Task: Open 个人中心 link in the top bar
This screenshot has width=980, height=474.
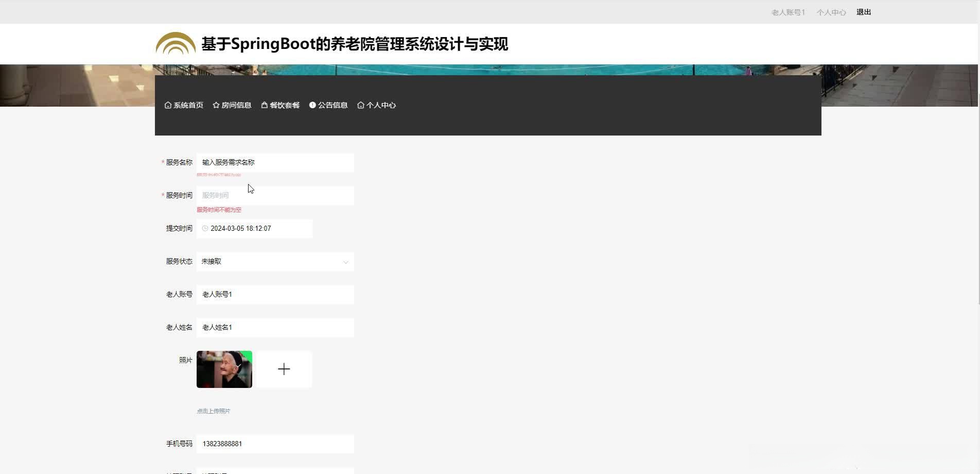Action: click(x=831, y=12)
